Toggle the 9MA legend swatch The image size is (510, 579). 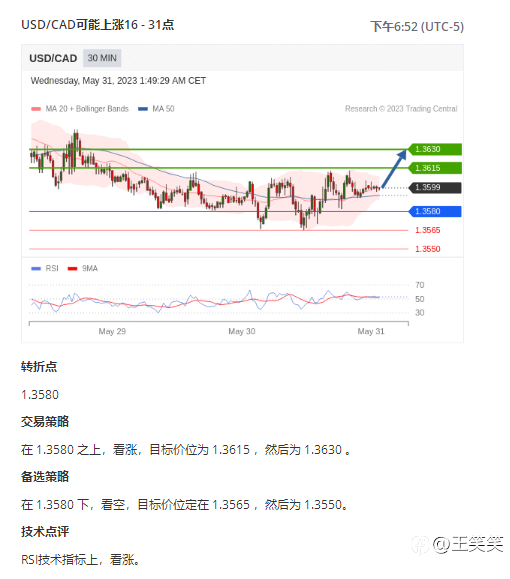point(72,268)
